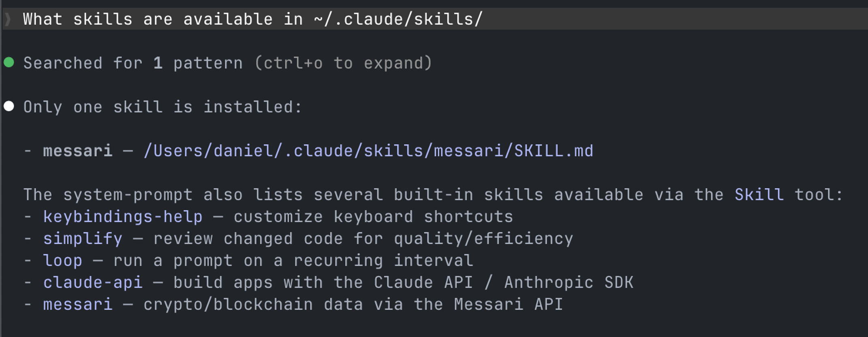Select the simplify skill name
The width and height of the screenshot is (868, 337).
pyautogui.click(x=83, y=238)
